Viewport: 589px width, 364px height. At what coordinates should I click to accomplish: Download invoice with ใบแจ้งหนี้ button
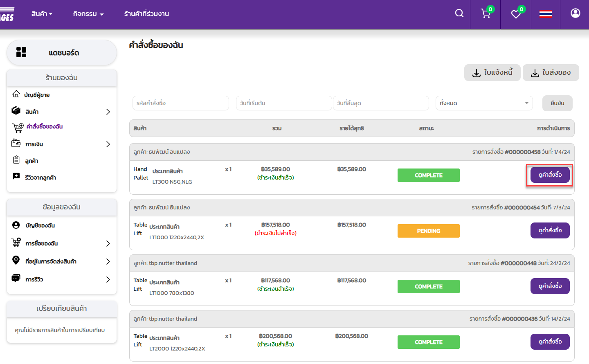click(492, 73)
